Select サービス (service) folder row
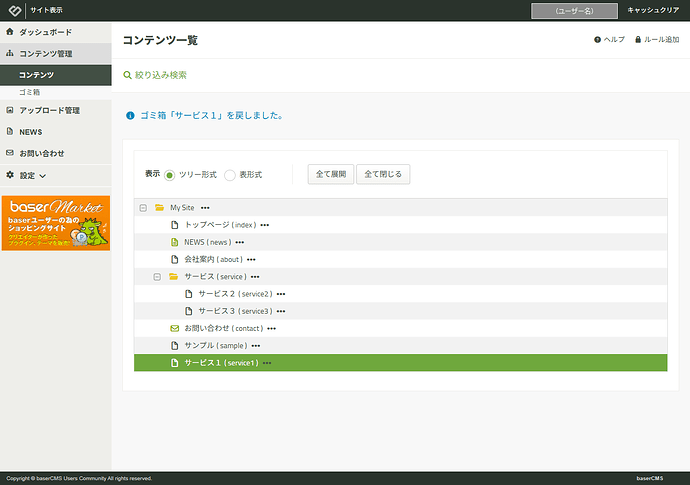690x485 pixels. click(x=400, y=277)
